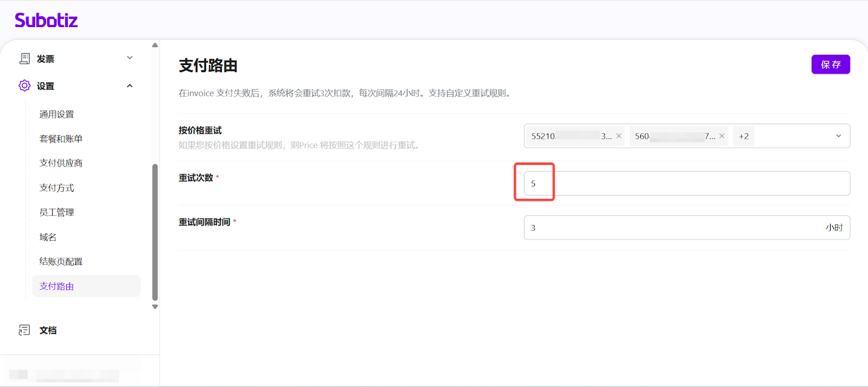The height and width of the screenshot is (387, 868).
Task: Collapse the 设置 menu chevron
Action: (130, 86)
